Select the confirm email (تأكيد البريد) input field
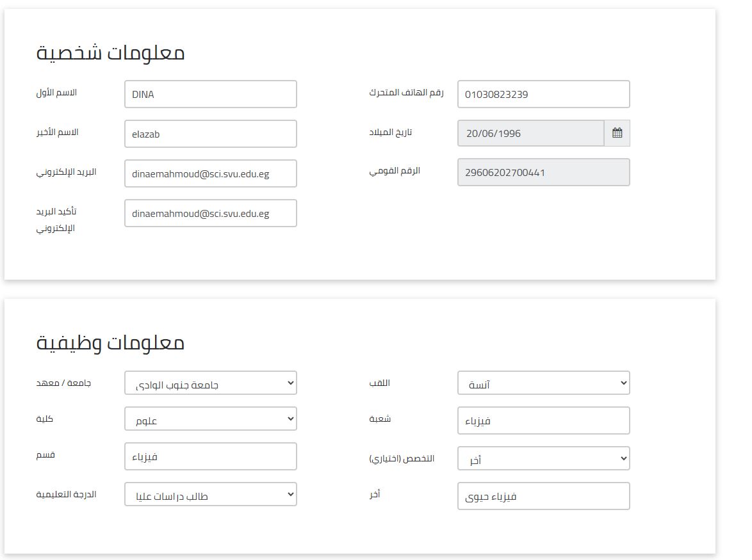 point(210,213)
